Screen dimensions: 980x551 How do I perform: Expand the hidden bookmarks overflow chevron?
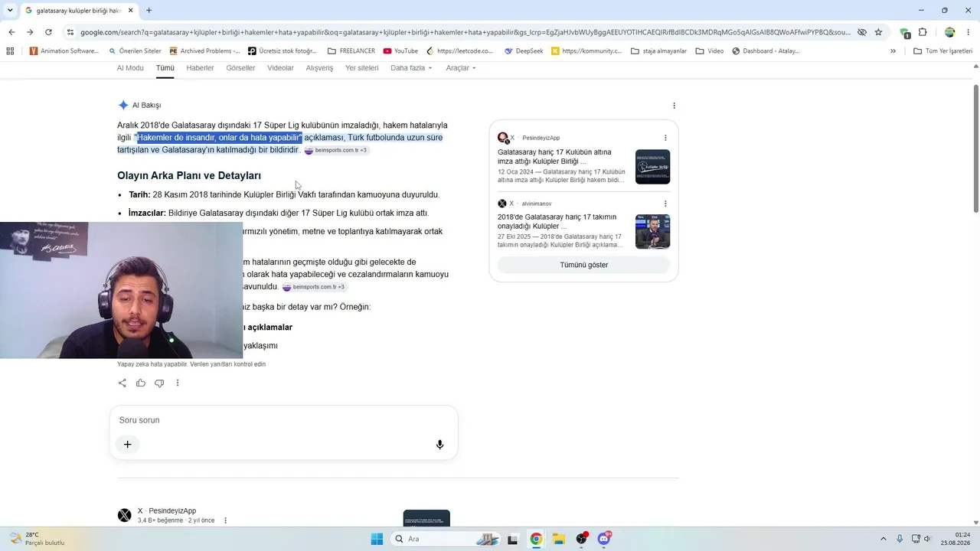click(x=893, y=51)
